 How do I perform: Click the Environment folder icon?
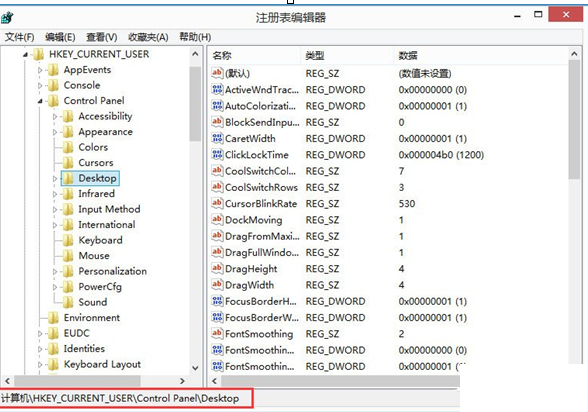pos(53,318)
